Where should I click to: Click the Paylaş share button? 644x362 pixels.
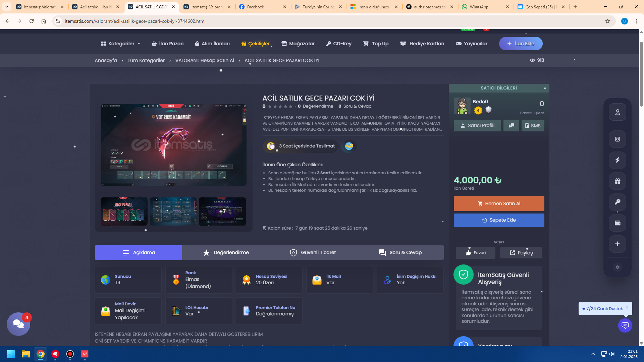click(x=521, y=253)
